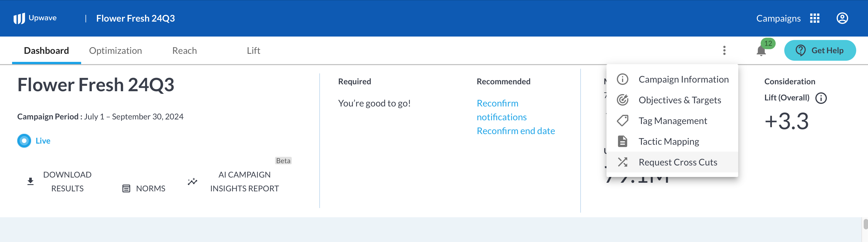Click the Tag Management tag icon

click(622, 121)
